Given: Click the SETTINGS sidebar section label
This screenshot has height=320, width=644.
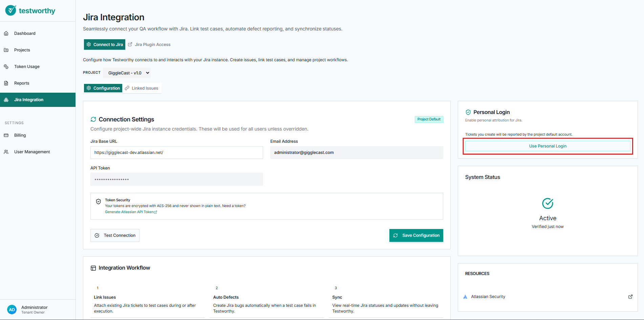Looking at the screenshot, I should (14, 123).
